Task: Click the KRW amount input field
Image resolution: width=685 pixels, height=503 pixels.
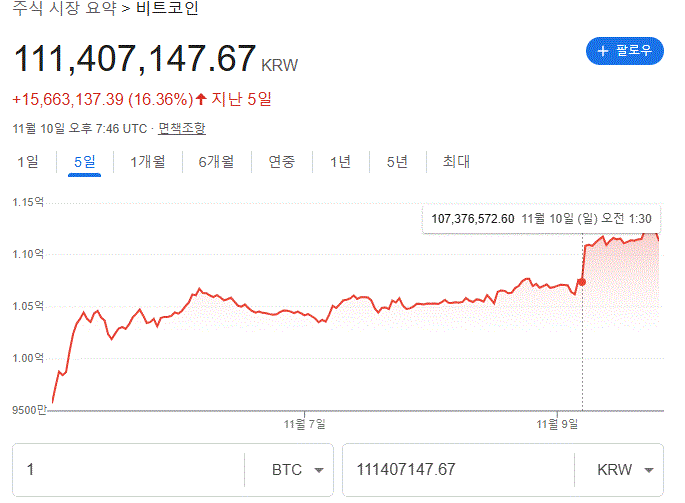Action: (x=455, y=470)
